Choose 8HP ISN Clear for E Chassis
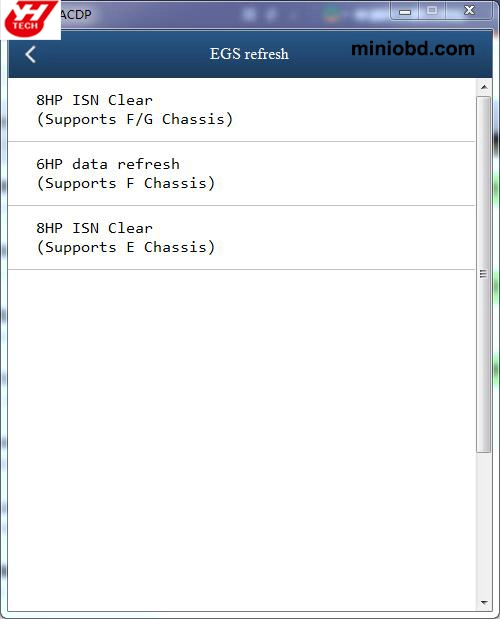500x619 pixels. pos(242,238)
